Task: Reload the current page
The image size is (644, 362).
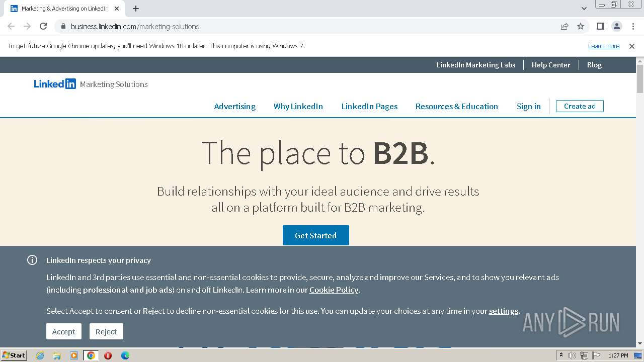Action: [43, 26]
